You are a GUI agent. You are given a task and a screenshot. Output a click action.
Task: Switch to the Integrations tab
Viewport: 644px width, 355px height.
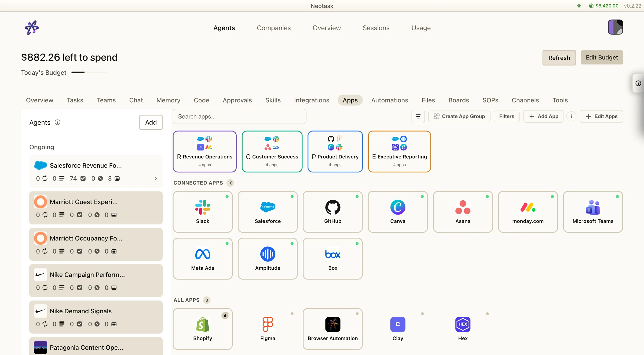tap(312, 100)
